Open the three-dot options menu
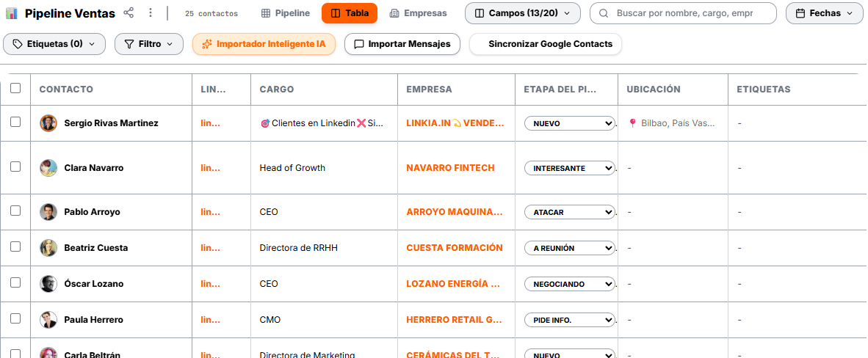Viewport: 868px width, 358px height. (151, 12)
